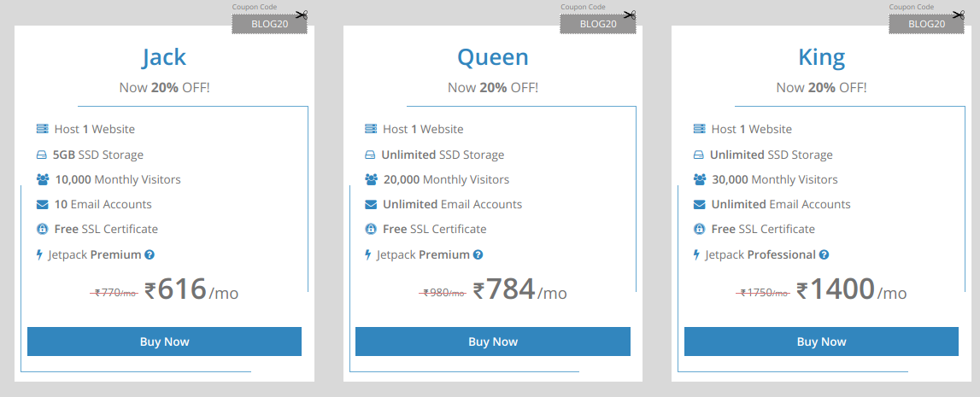Click the scissors icon above the Jack plan coupon
980x397 pixels.
(x=302, y=15)
